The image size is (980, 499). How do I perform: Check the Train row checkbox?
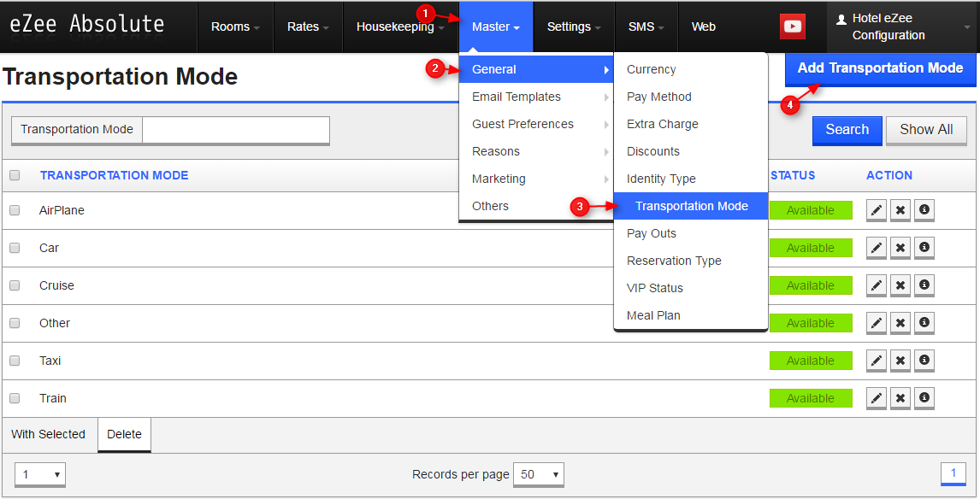15,398
